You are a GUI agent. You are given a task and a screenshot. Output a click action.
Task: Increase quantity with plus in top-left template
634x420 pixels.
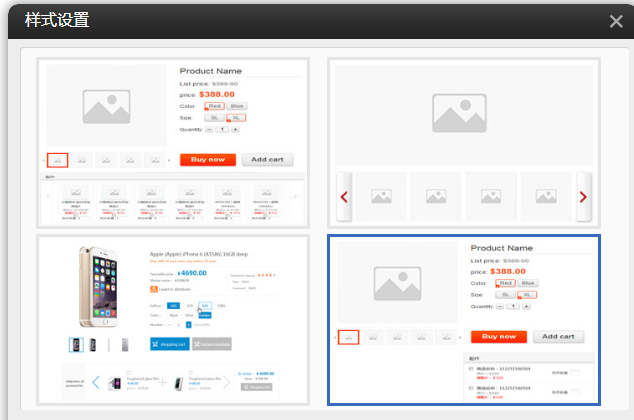tap(235, 129)
